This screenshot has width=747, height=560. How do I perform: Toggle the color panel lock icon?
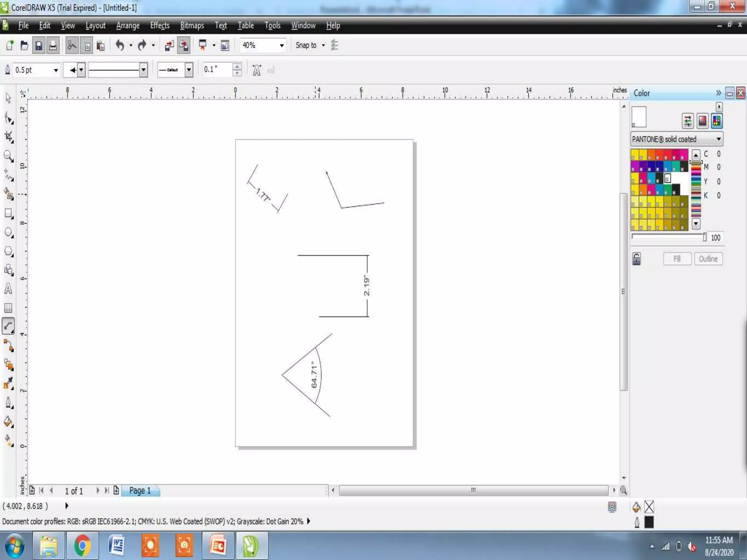pyautogui.click(x=636, y=259)
